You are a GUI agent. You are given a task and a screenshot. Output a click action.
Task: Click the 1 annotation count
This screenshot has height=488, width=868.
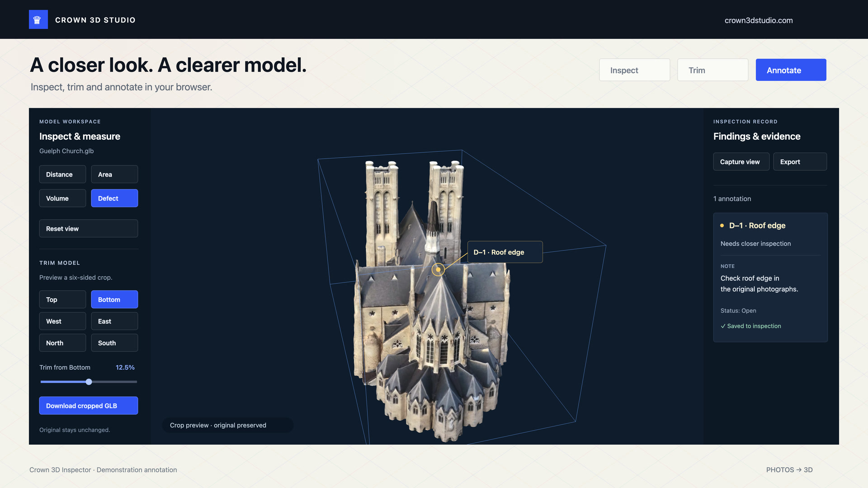pyautogui.click(x=732, y=199)
